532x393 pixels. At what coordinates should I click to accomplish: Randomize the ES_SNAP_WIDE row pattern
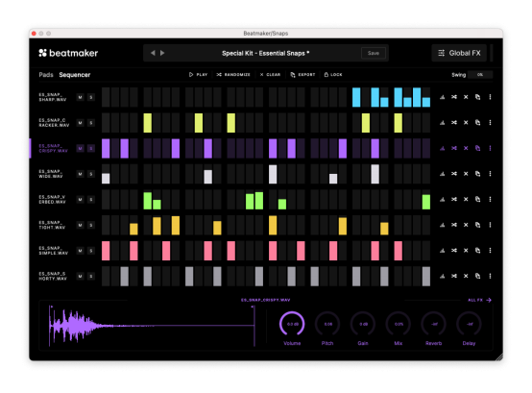454,174
